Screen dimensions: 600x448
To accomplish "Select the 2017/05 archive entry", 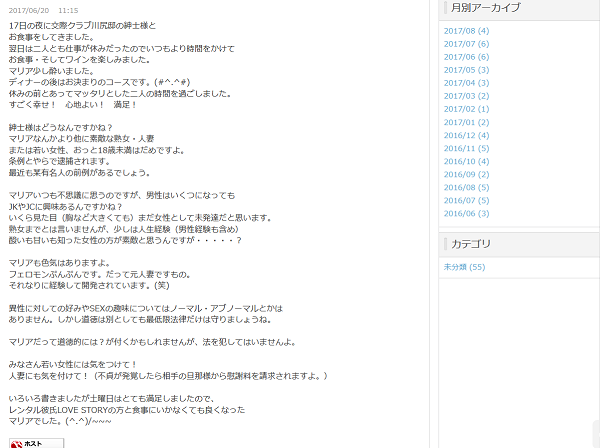I will click(x=466, y=70).
